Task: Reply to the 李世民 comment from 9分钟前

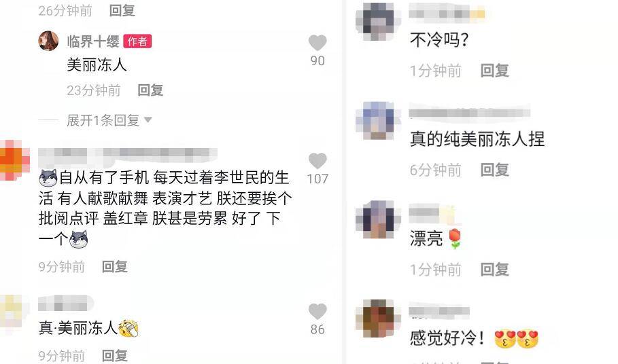Action: (115, 266)
